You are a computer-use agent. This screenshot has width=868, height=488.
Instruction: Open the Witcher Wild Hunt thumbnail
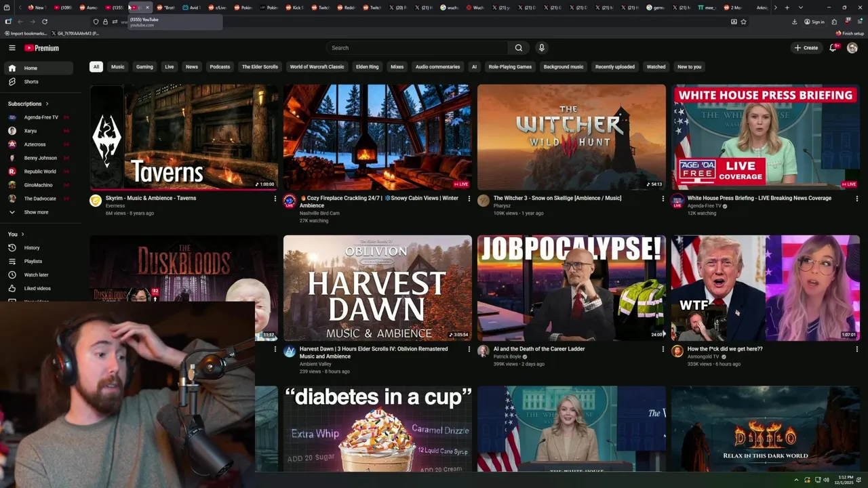point(572,138)
